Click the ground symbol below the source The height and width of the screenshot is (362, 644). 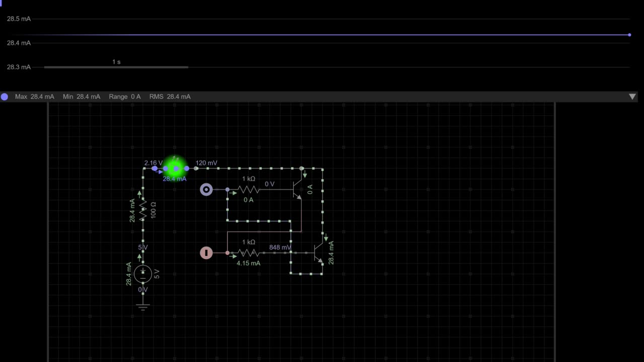point(143,306)
